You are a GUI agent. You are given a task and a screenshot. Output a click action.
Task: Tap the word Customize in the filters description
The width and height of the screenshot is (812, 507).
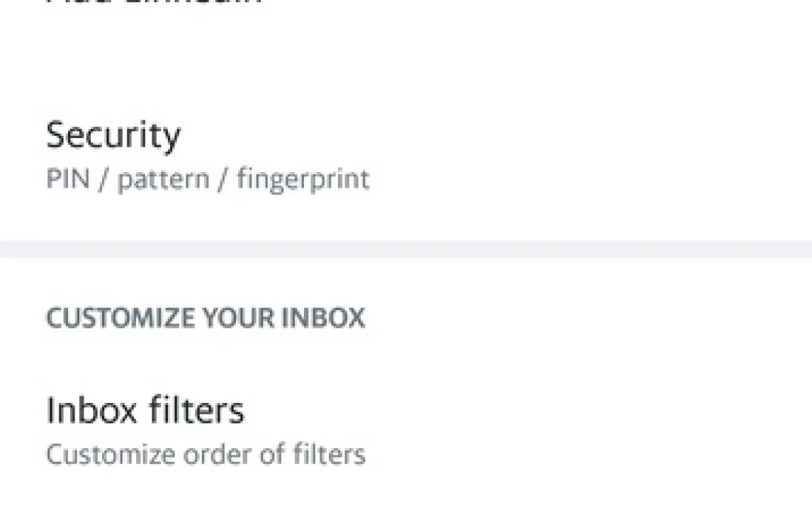coord(111,454)
